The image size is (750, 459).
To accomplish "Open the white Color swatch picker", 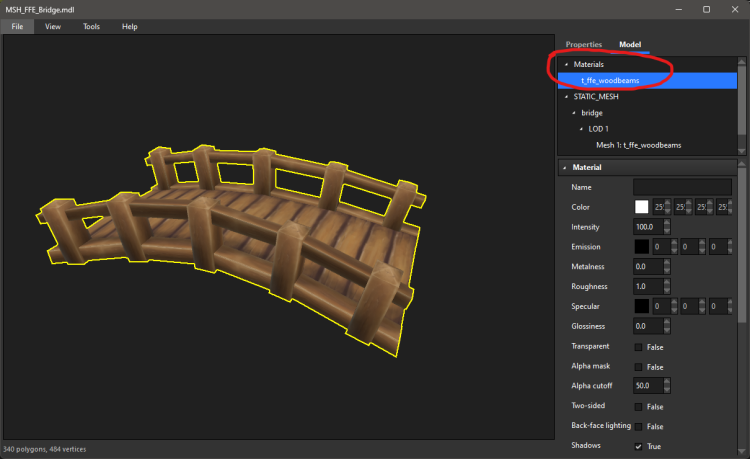I will coord(641,207).
